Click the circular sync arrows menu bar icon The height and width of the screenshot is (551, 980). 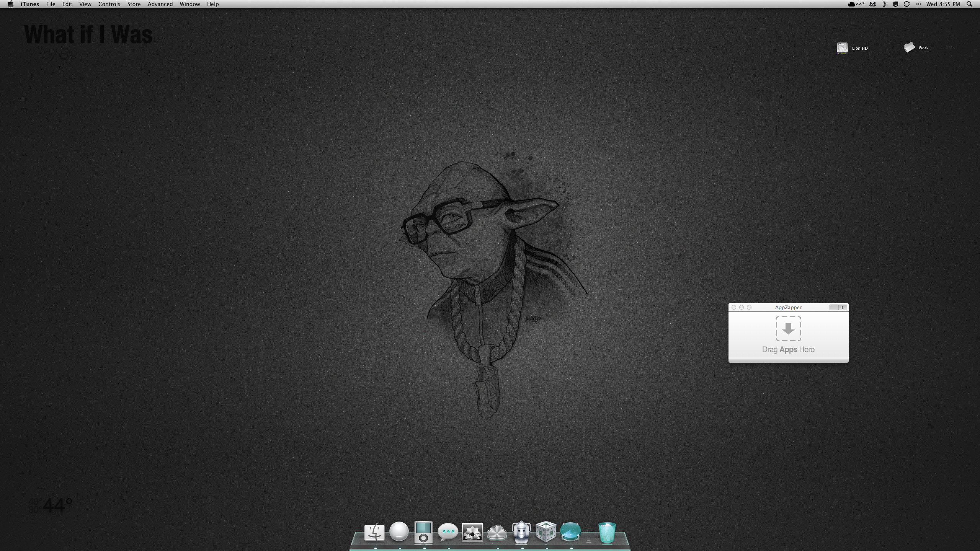pyautogui.click(x=906, y=4)
